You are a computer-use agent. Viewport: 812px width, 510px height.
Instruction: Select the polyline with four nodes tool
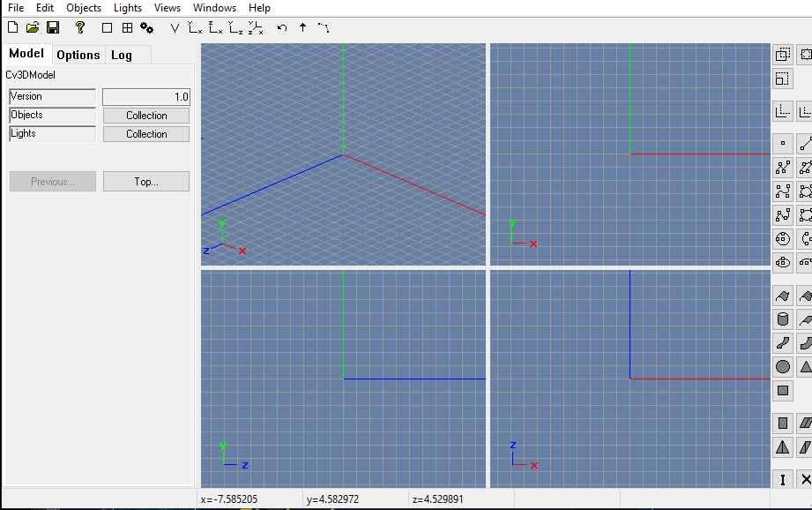[783, 168]
